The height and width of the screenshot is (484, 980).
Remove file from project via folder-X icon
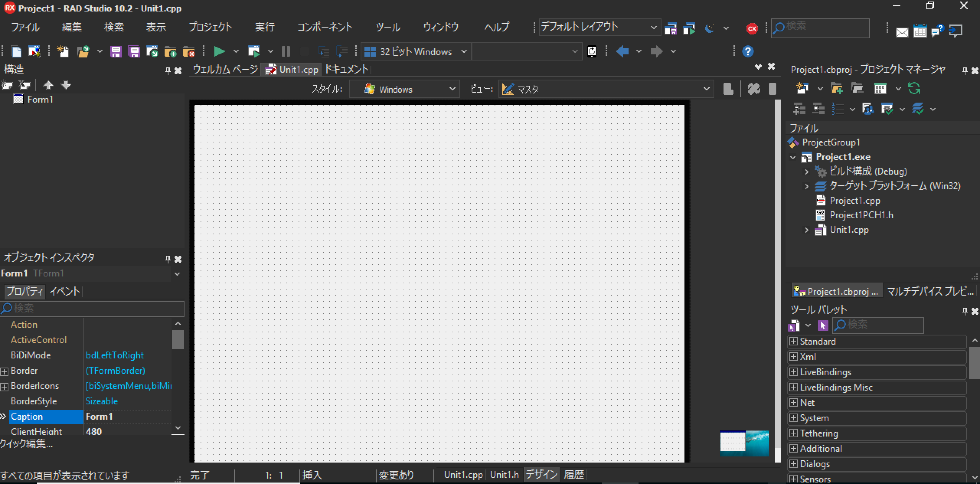click(x=188, y=51)
